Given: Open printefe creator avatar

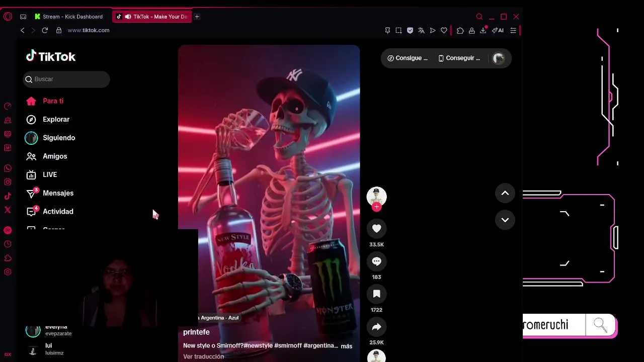Looking at the screenshot, I should [x=376, y=197].
